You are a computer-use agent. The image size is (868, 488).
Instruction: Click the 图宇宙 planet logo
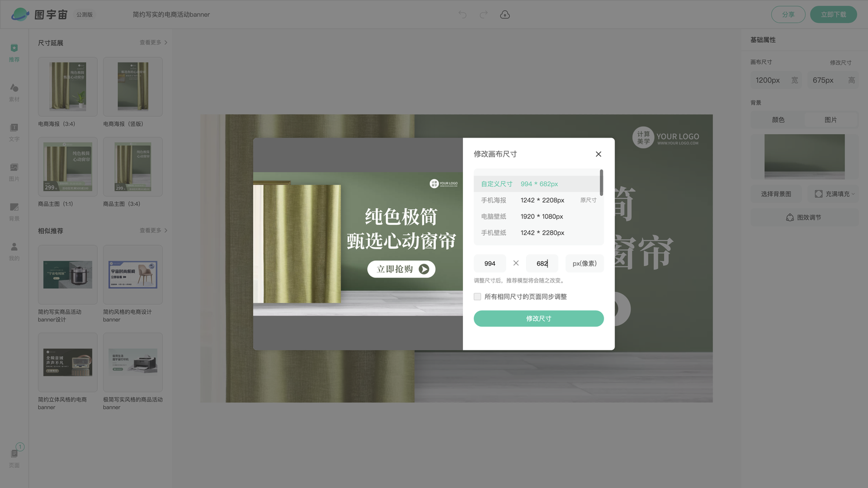(x=20, y=14)
